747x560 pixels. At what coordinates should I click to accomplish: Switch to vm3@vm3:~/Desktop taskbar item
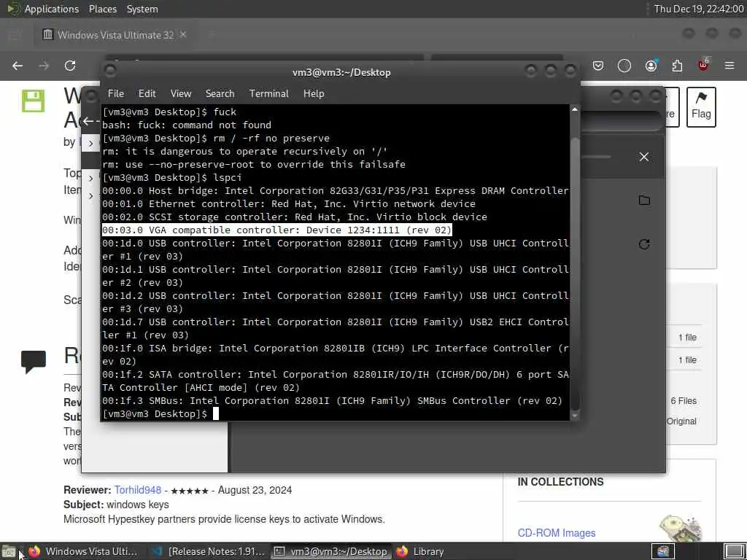[332, 551]
